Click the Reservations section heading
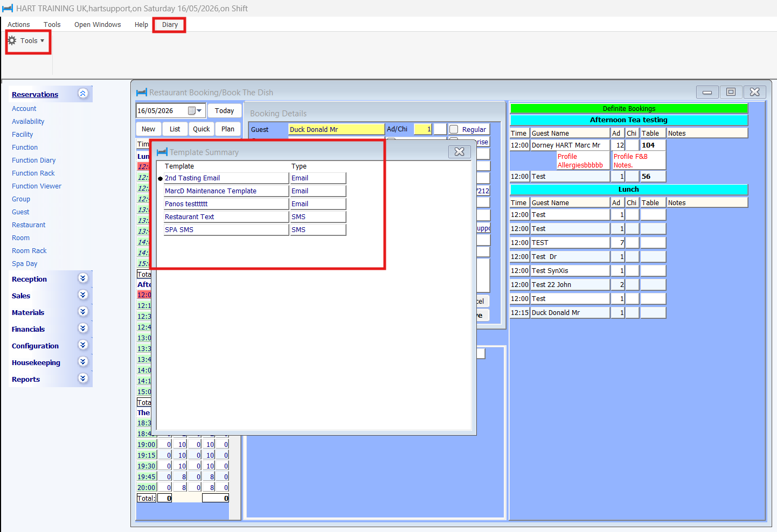777x532 pixels. click(35, 95)
